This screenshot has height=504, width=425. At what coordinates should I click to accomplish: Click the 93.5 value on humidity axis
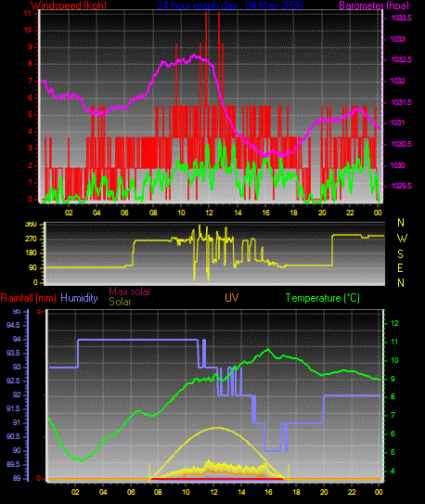pos(13,354)
